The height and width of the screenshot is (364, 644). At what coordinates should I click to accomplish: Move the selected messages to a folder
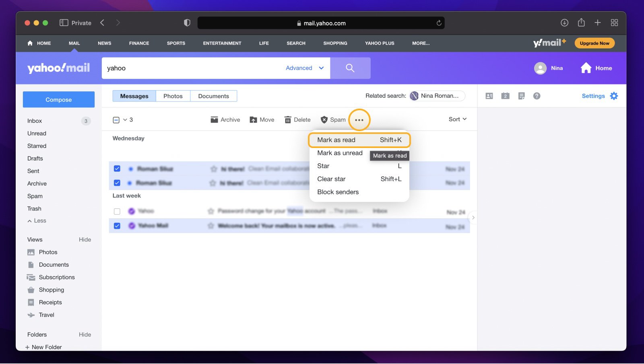click(x=262, y=119)
